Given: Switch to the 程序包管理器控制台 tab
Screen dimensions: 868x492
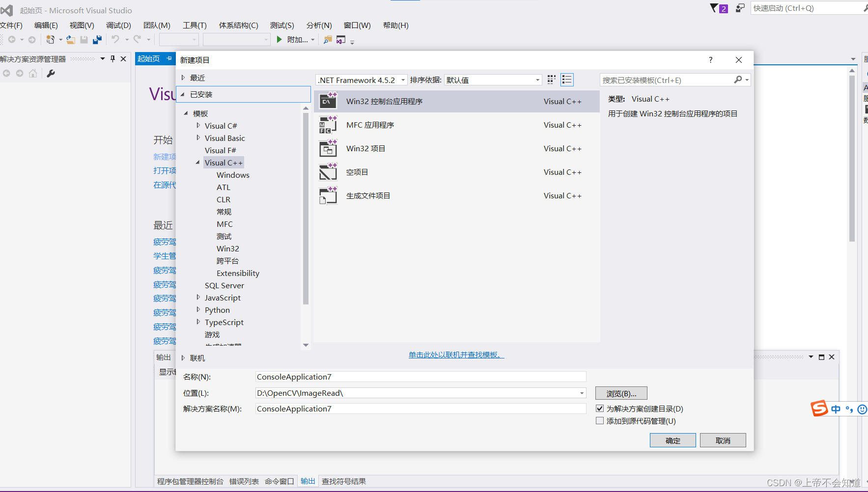Looking at the screenshot, I should click(x=190, y=481).
